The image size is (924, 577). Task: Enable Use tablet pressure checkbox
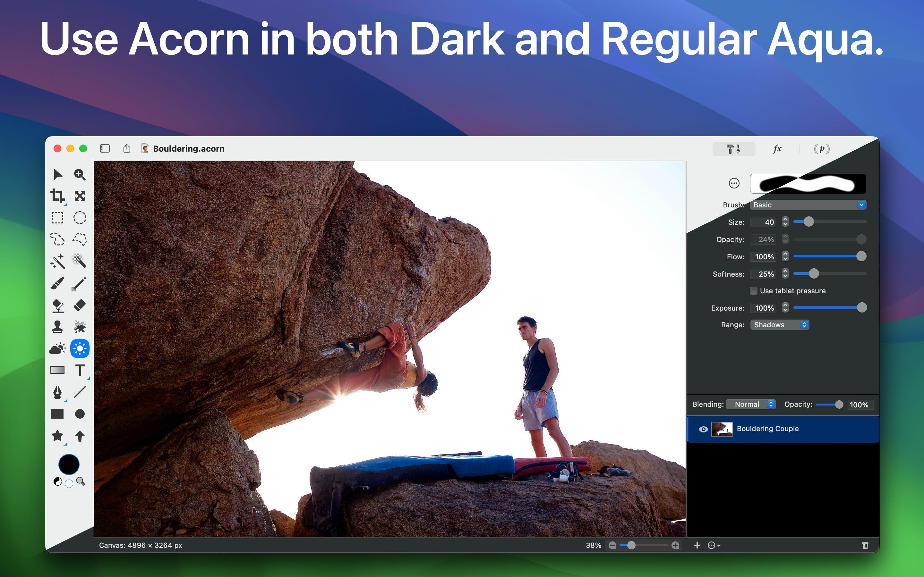(x=754, y=291)
